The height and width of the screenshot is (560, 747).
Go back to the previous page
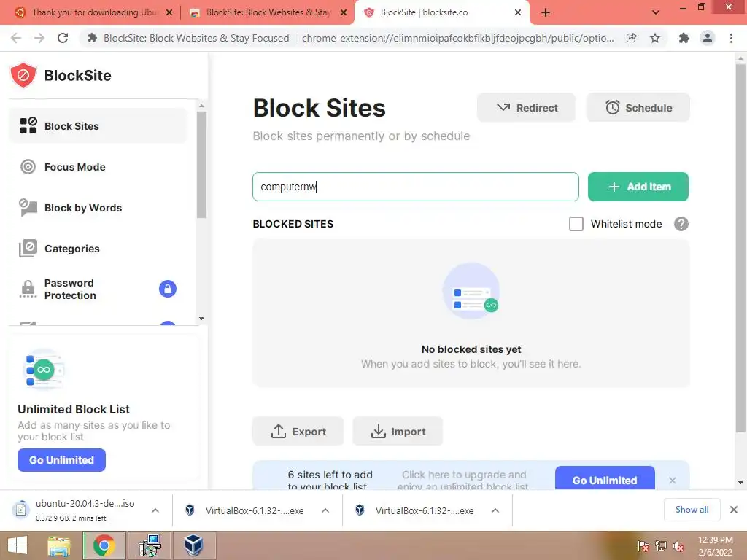16,38
